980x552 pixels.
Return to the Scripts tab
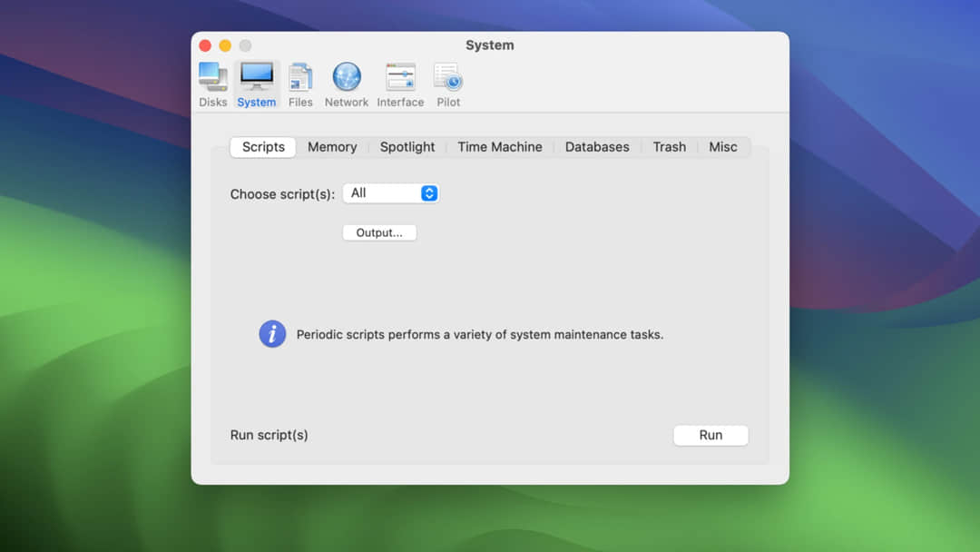coord(262,146)
